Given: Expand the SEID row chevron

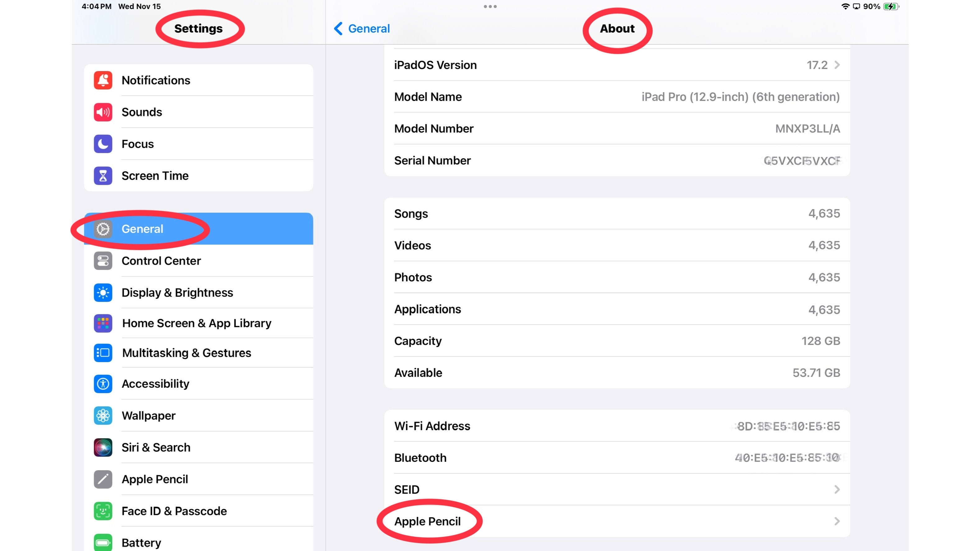Looking at the screenshot, I should (x=837, y=490).
